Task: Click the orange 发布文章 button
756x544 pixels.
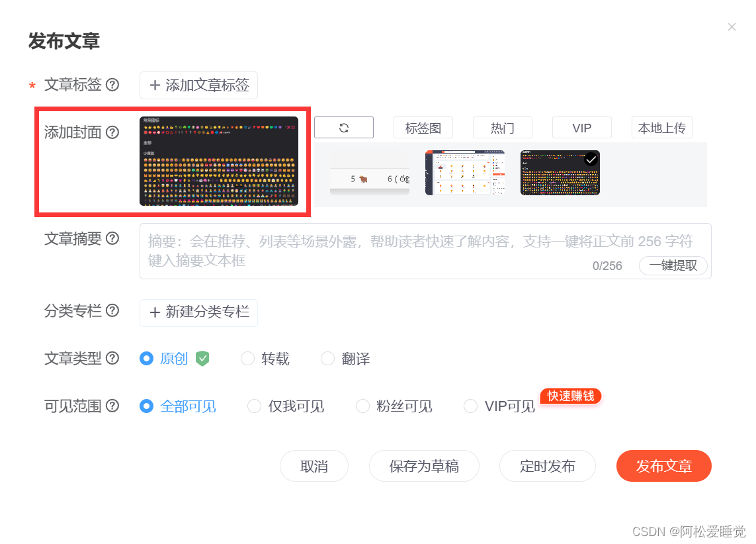Action: click(663, 466)
